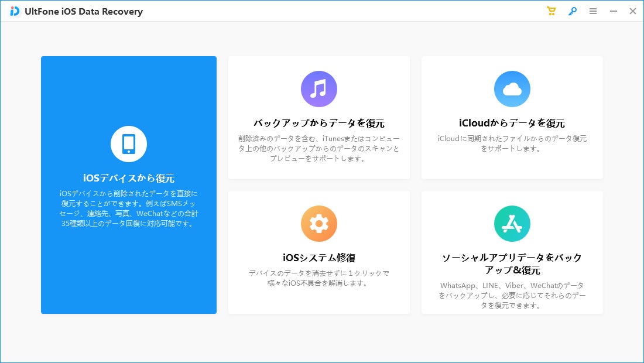Click the iTunes backup description text
This screenshot has width=644, height=363.
[318, 149]
